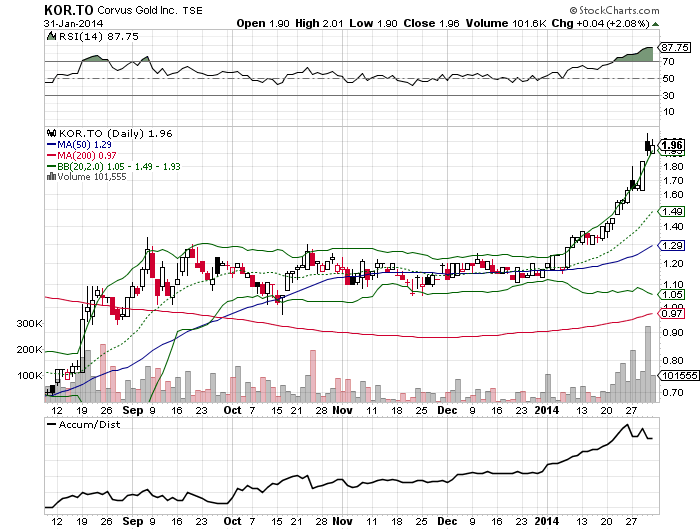Click the blue MA(50) line swatch

[x=51, y=145]
